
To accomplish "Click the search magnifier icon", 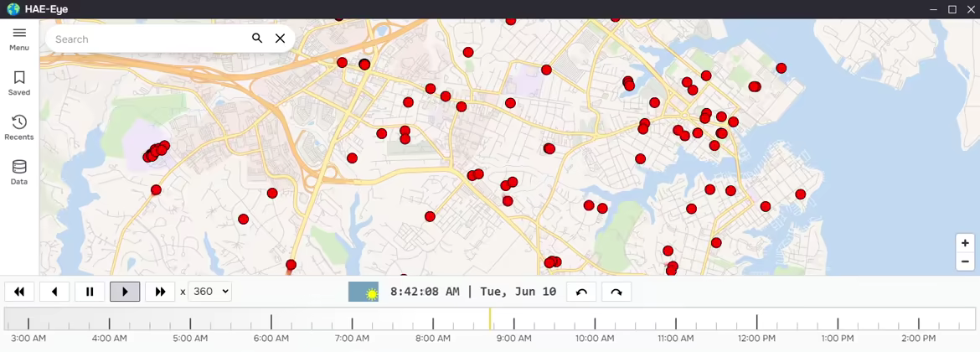I will (257, 39).
